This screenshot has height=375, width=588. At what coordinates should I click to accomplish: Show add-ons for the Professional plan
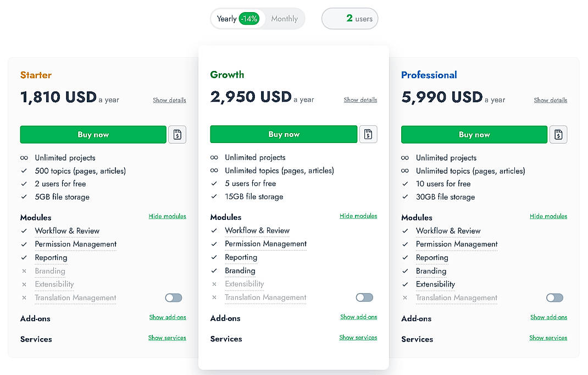(x=548, y=317)
